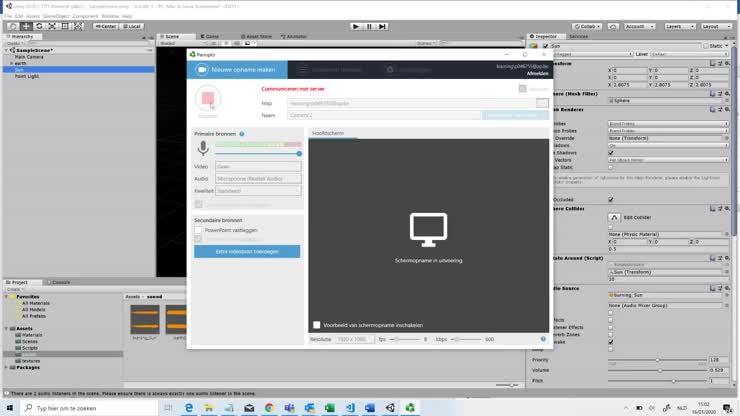Open the Unity cloud services icon
Viewport: 740px width, 416px height.
(x=613, y=26)
